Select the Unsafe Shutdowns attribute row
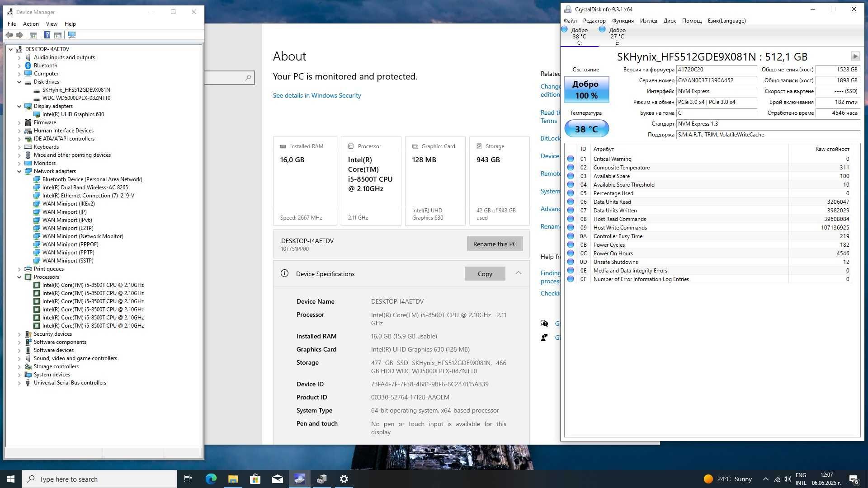868x488 pixels. click(708, 262)
